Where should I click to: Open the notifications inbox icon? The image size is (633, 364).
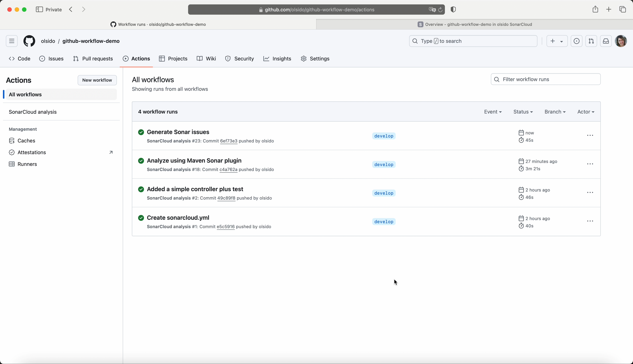pos(606,41)
